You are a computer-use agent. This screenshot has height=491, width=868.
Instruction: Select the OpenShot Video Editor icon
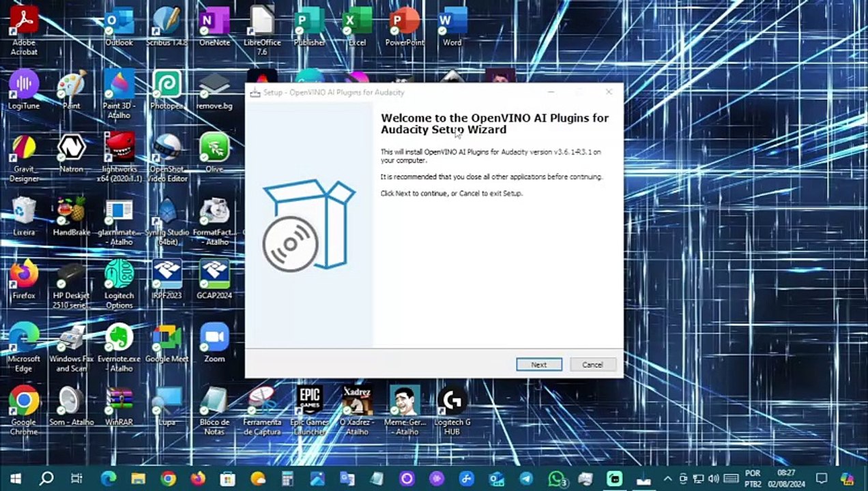click(x=167, y=158)
